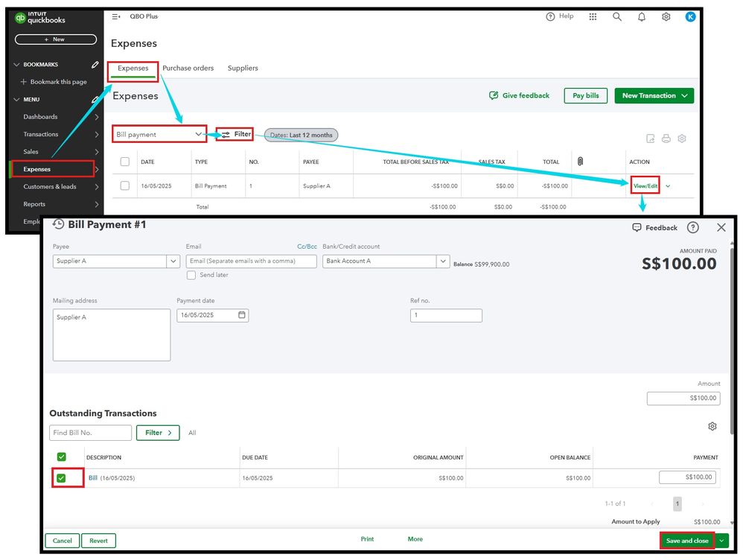
Task: Open the Filter control on the expenses list
Action: coord(235,134)
